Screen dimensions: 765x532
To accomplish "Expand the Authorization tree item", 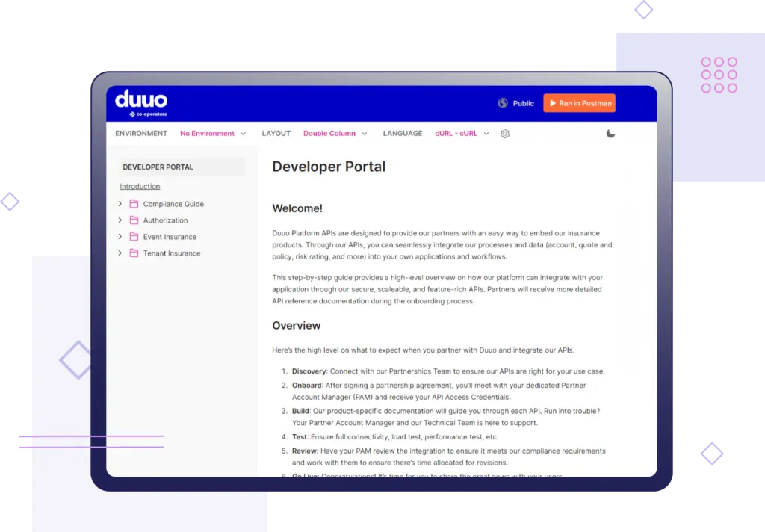I will click(x=120, y=220).
